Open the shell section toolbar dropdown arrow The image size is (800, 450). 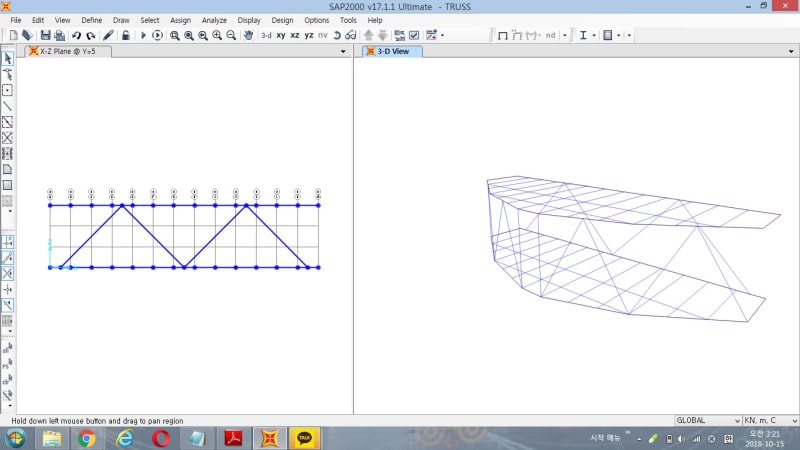pos(619,35)
